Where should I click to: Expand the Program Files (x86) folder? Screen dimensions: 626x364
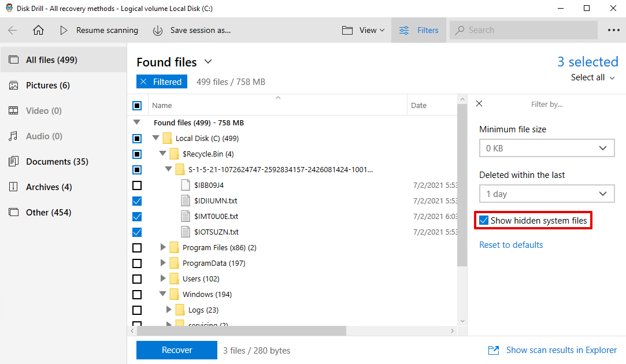click(x=163, y=247)
